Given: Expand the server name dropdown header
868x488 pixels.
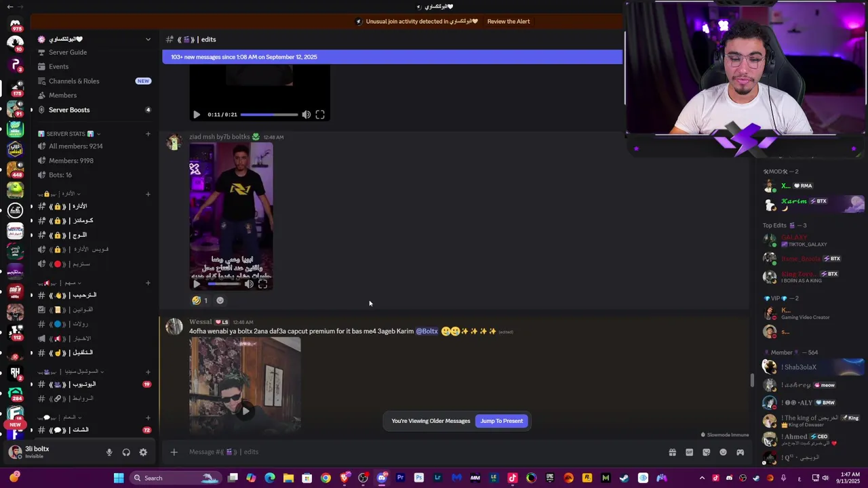Looking at the screenshot, I should 95,39.
